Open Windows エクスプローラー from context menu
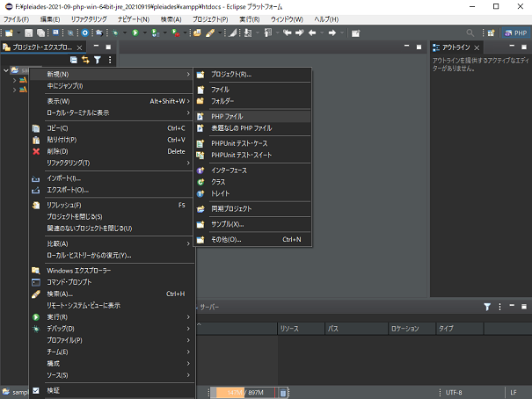 pyautogui.click(x=112, y=271)
